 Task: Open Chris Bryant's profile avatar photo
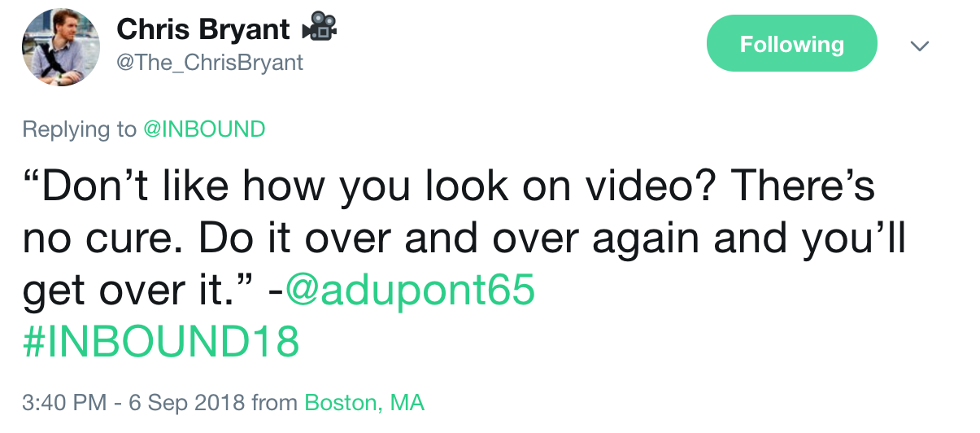click(61, 48)
